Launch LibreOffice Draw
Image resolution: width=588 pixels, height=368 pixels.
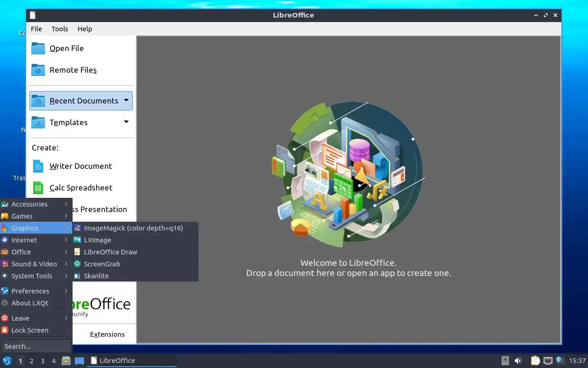click(136, 252)
